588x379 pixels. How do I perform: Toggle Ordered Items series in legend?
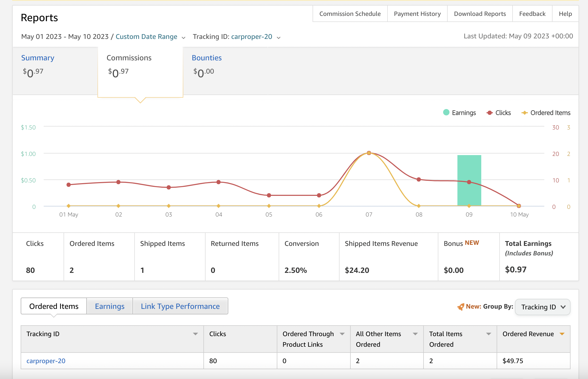coord(546,113)
